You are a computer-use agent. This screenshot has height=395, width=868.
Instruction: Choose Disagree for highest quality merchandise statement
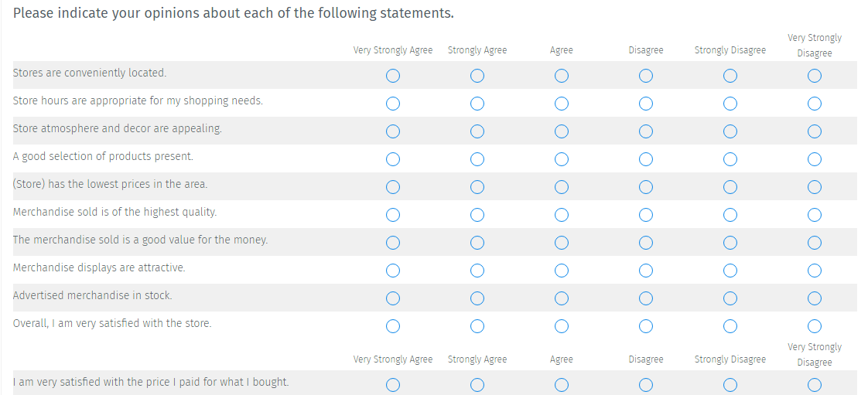[x=646, y=215]
